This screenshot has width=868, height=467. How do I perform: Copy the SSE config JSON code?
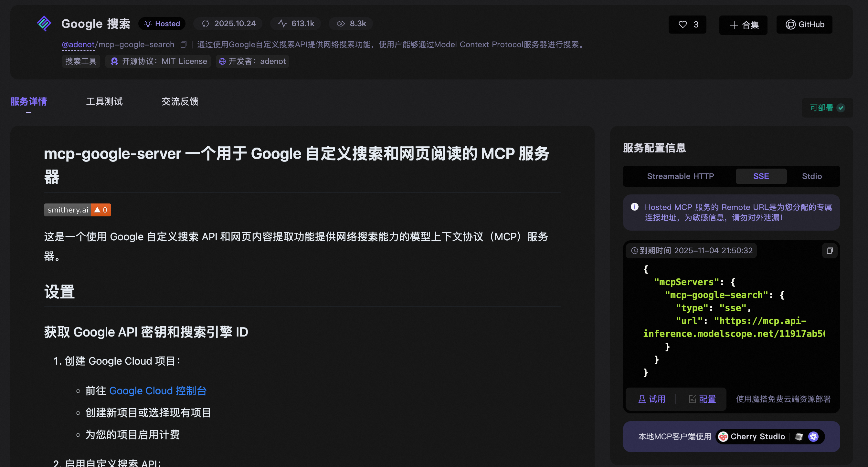tap(830, 251)
